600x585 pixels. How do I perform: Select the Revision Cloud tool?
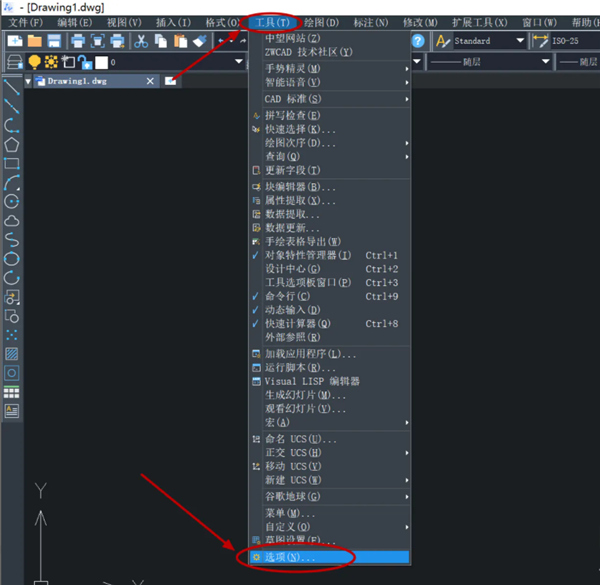pos(11,221)
